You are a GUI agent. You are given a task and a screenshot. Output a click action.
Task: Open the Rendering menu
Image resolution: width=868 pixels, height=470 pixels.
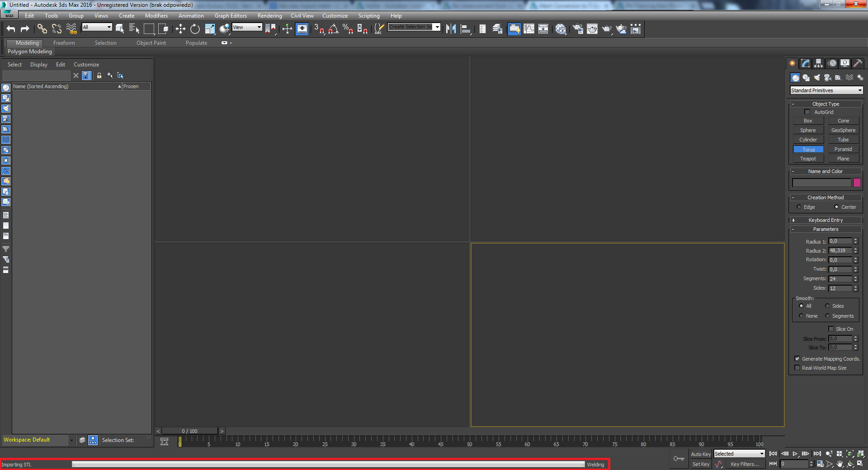[269, 15]
